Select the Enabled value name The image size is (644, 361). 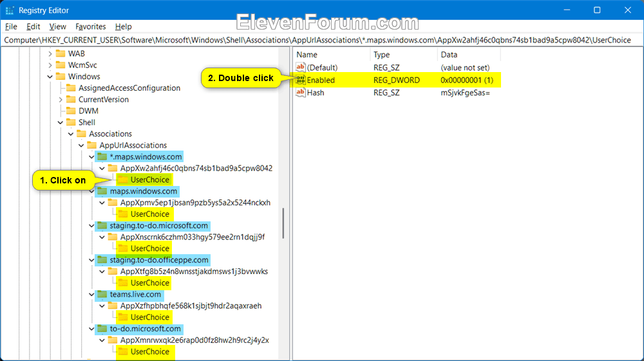[x=321, y=80]
